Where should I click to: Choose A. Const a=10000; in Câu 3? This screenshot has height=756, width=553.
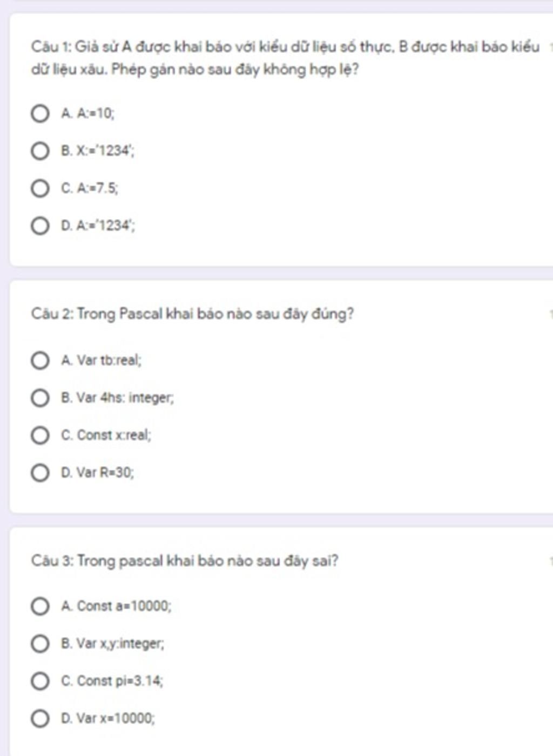(x=39, y=607)
